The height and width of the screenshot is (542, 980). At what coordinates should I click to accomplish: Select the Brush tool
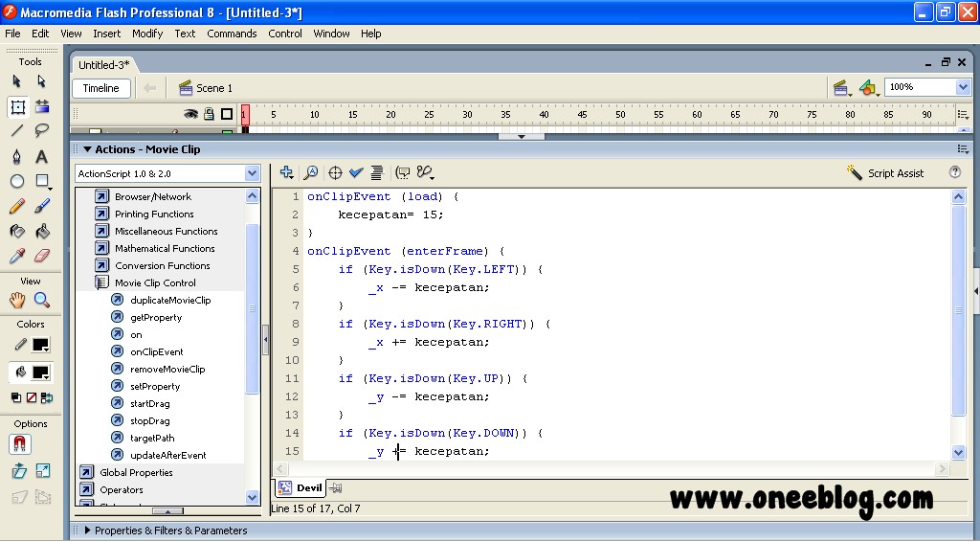click(x=41, y=206)
